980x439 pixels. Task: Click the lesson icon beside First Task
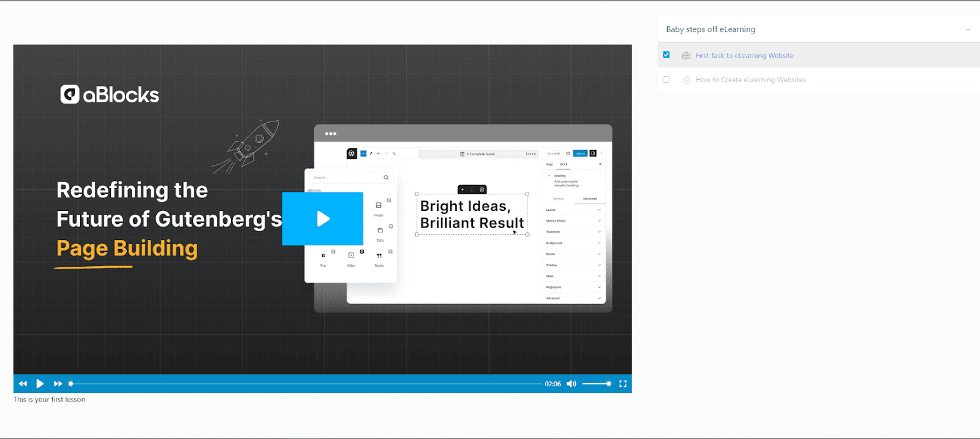[686, 55]
